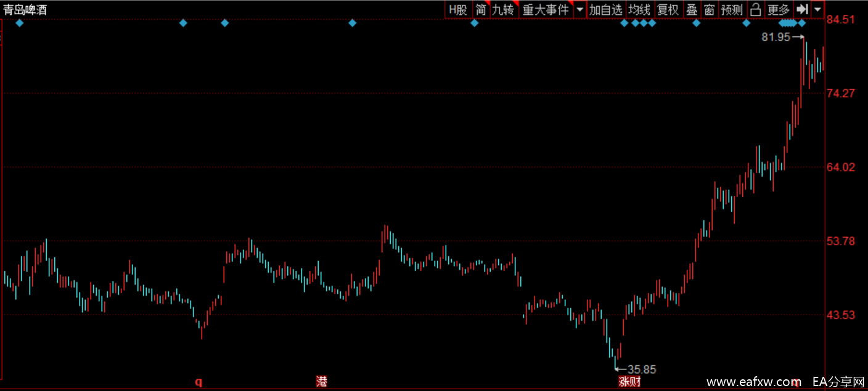Viewport: 868px width, 391px height.
Task: Open the 叠 overlay comparison tool
Action: (692, 10)
